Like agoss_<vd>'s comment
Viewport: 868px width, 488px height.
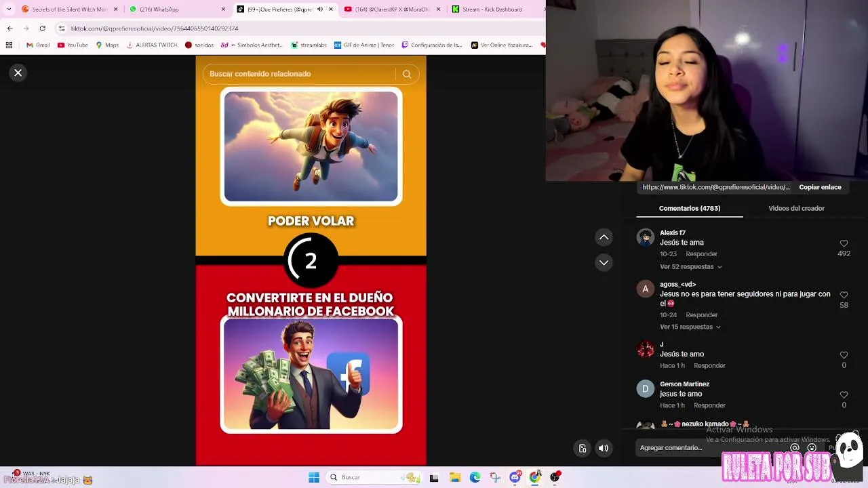(844, 295)
